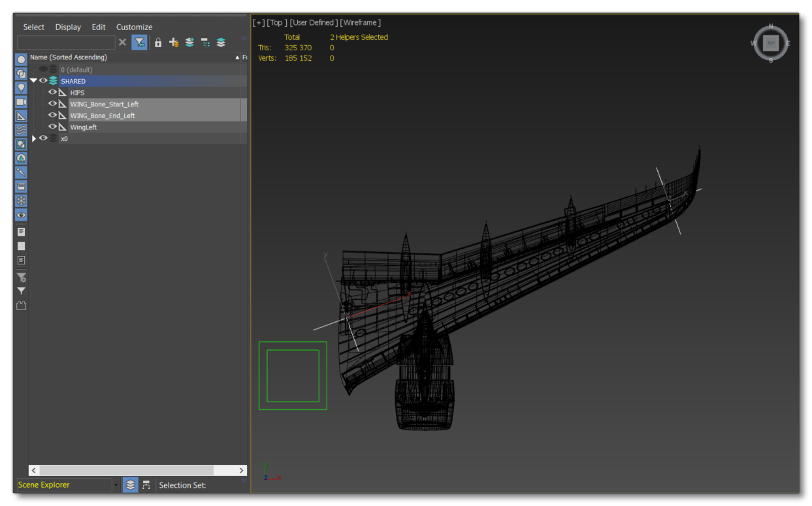Open the Customize menu
This screenshot has width=812, height=506.
coord(134,27)
